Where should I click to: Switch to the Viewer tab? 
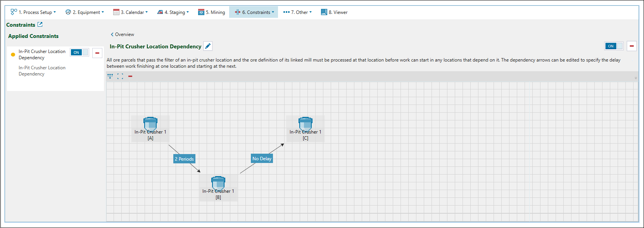334,12
